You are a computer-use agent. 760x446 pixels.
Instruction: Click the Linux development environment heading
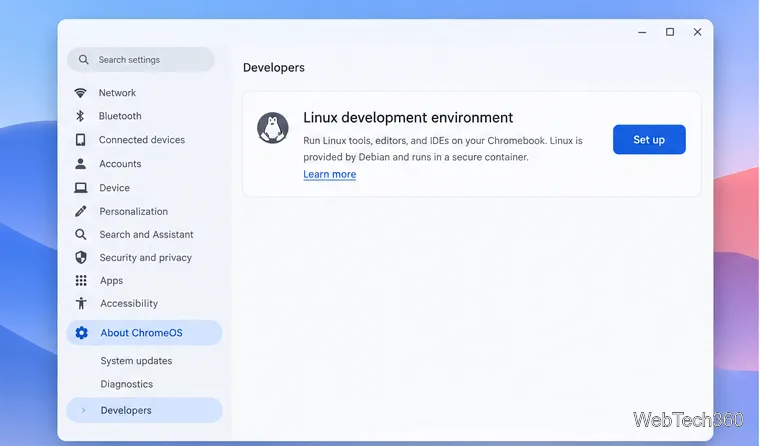[408, 118]
